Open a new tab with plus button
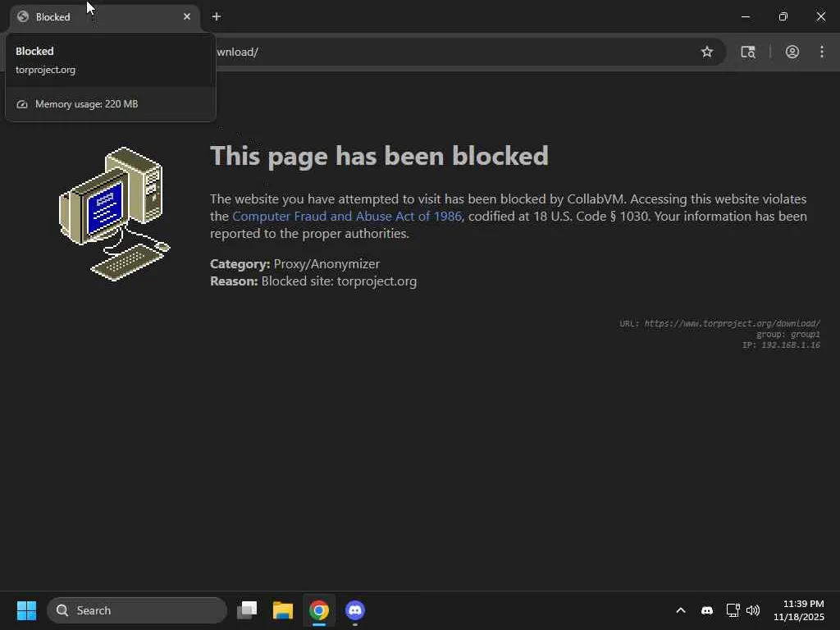The width and height of the screenshot is (840, 630). coord(217,16)
